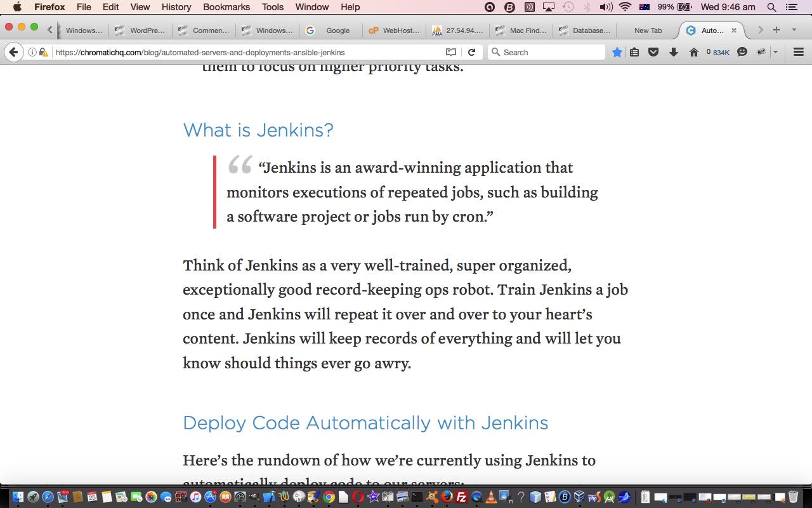Open Calendar from the Dock
The width and height of the screenshot is (812, 508).
[92, 497]
